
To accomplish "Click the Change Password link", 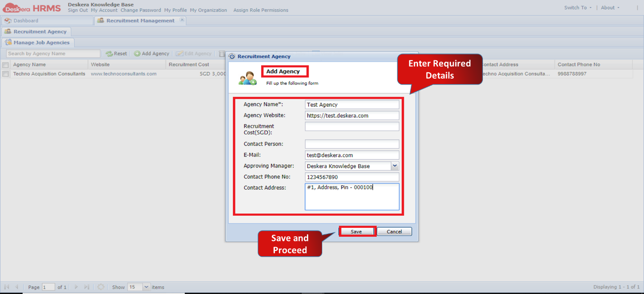I will click(x=141, y=10).
